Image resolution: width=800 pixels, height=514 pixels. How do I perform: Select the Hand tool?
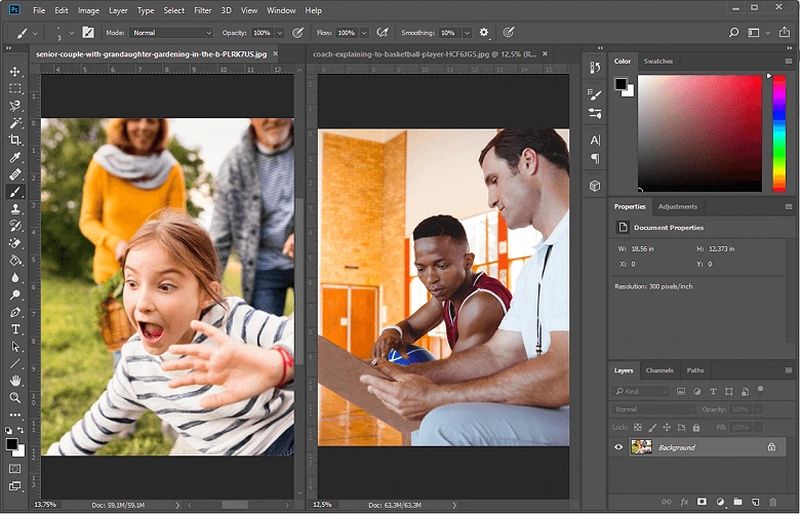pos(15,380)
